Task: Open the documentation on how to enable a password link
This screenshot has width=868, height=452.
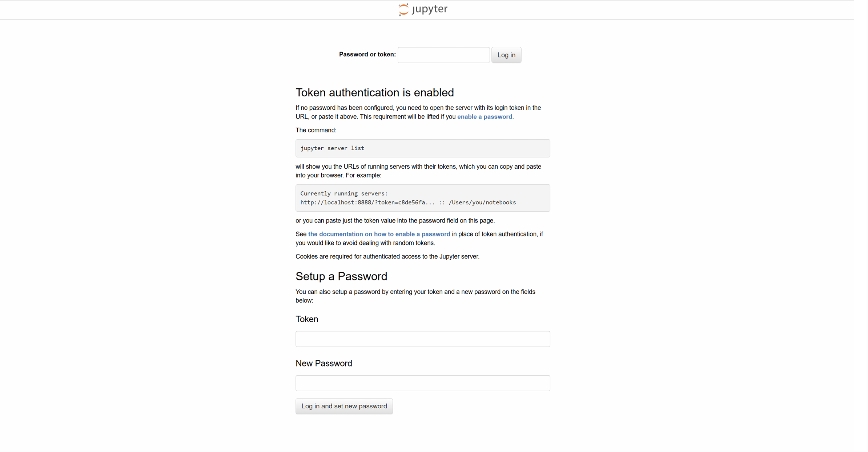Action: point(379,234)
